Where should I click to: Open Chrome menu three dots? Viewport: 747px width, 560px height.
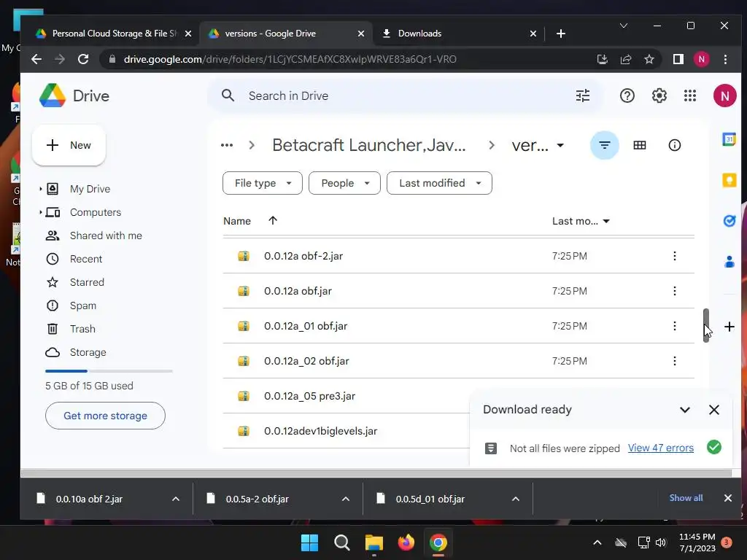[725, 59]
